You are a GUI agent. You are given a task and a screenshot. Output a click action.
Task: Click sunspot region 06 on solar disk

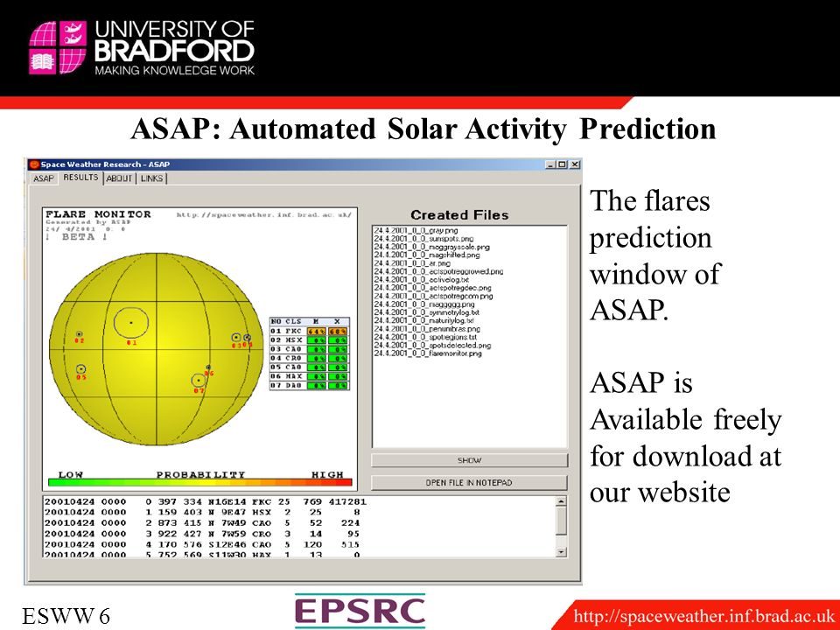coord(208,367)
